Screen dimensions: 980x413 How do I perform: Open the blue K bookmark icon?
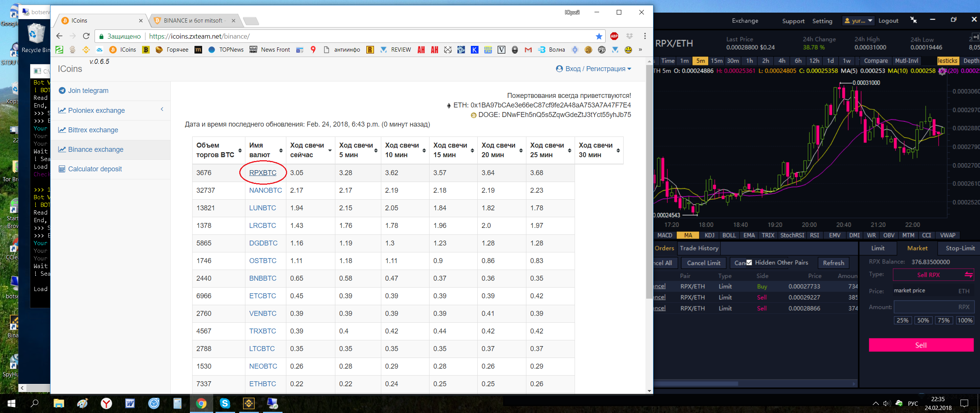(475, 50)
